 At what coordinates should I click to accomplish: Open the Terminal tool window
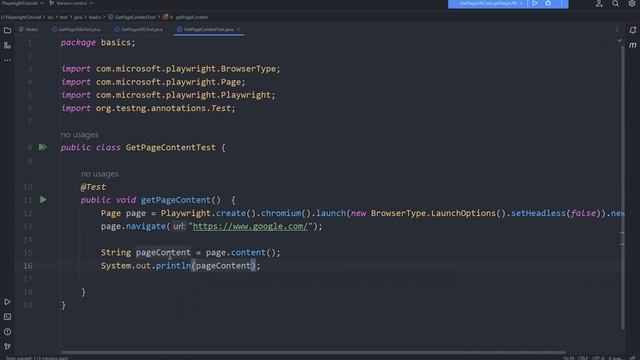[7, 317]
